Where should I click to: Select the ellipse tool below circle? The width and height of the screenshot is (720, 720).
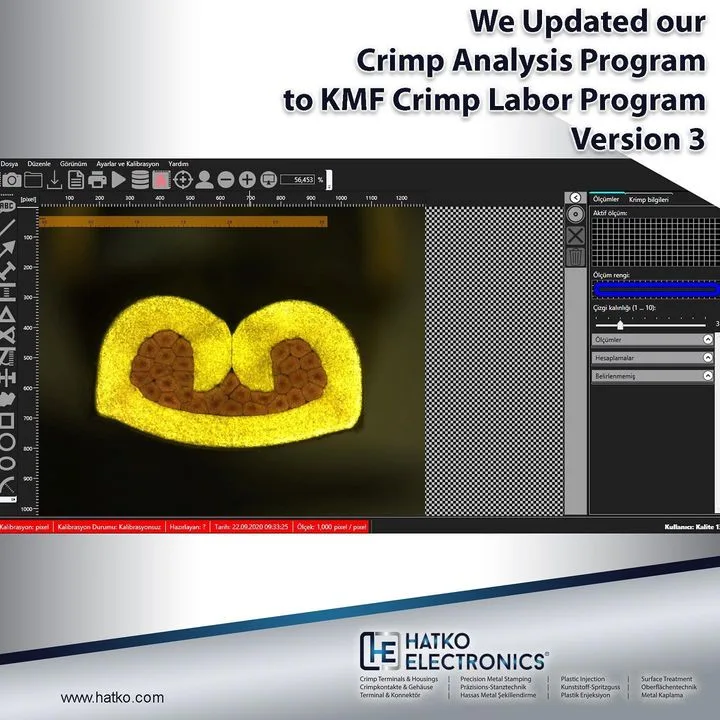coord(7,463)
